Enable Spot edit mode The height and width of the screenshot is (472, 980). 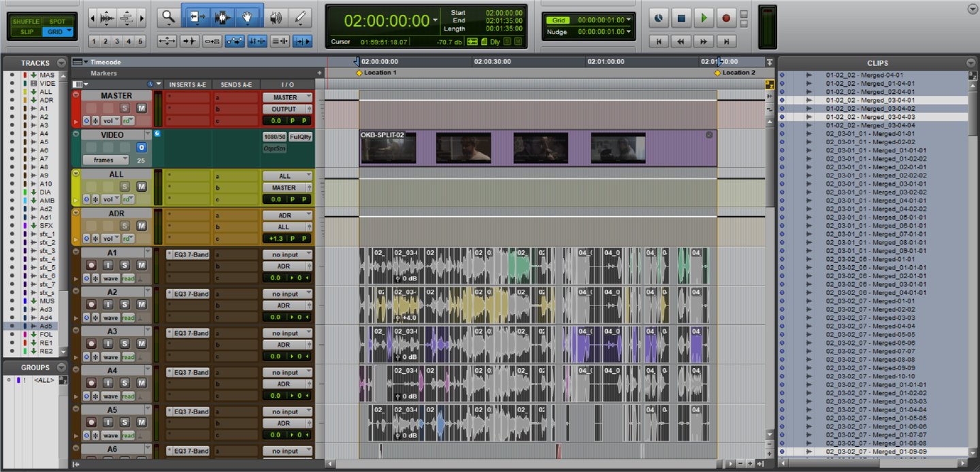coord(57,22)
